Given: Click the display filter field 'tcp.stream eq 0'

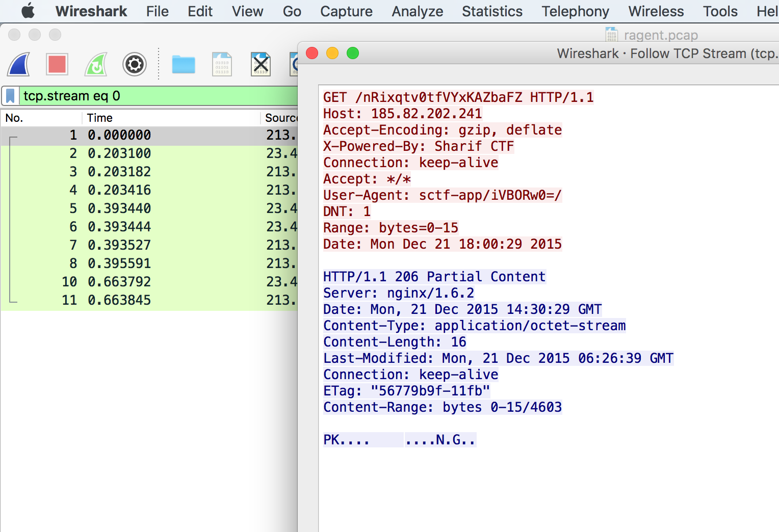Looking at the screenshot, I should point(158,96).
